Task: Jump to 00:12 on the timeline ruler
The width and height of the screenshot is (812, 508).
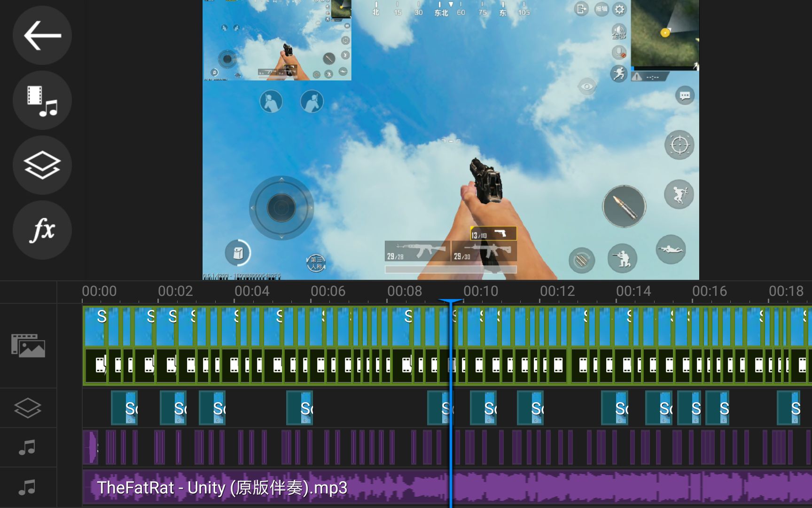Action: pos(557,291)
